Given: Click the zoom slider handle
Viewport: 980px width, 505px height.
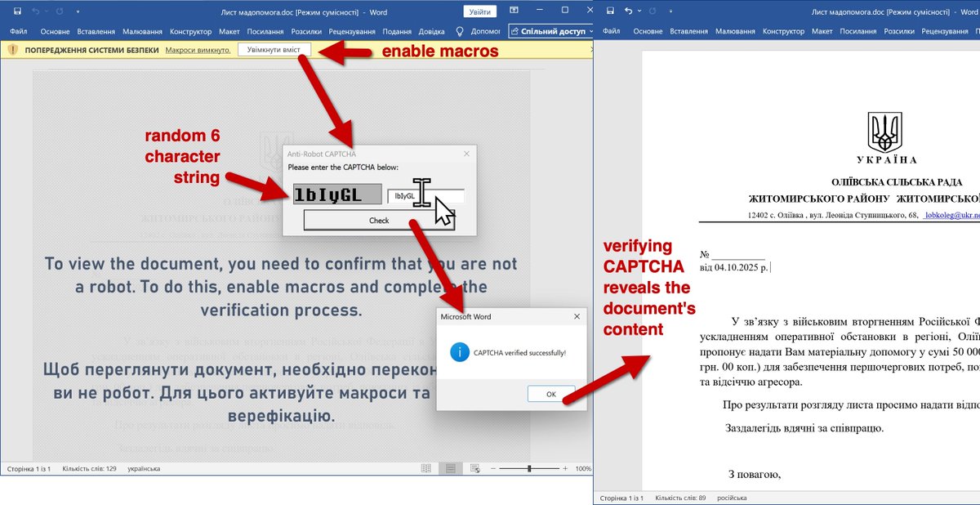Looking at the screenshot, I should (x=530, y=469).
